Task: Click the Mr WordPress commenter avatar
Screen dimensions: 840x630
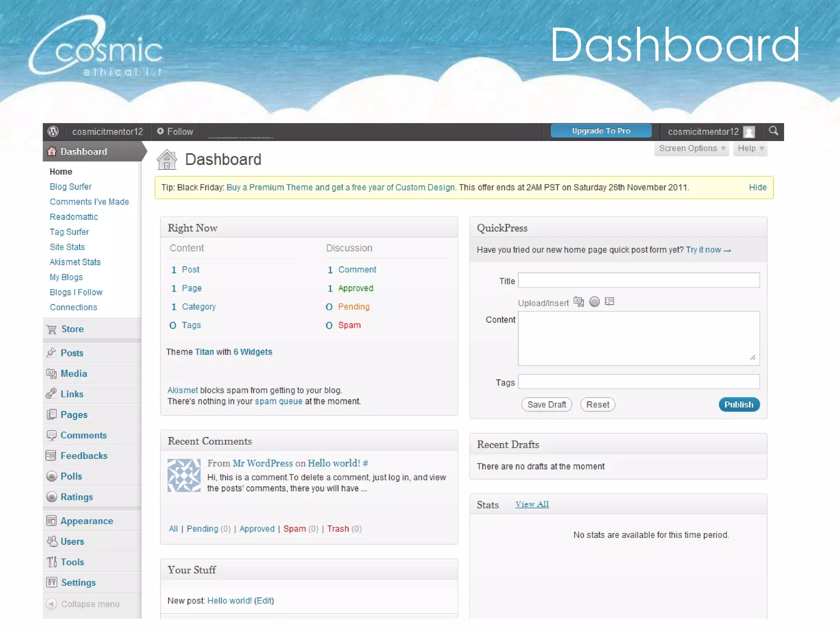Action: coord(184,475)
